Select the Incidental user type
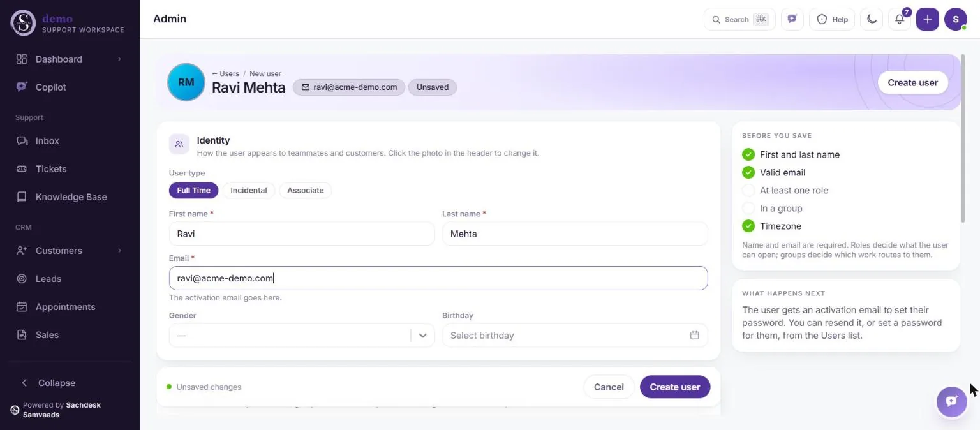The width and height of the screenshot is (980, 430). point(249,190)
